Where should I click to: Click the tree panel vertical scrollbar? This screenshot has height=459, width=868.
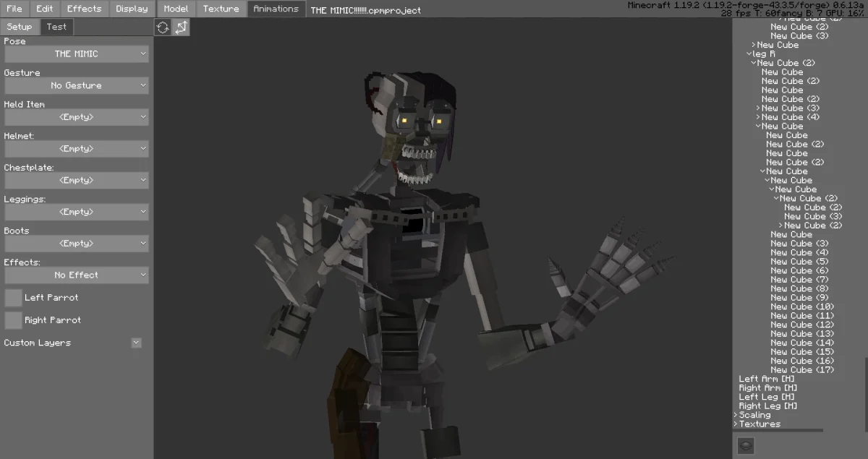pyautogui.click(x=865, y=394)
